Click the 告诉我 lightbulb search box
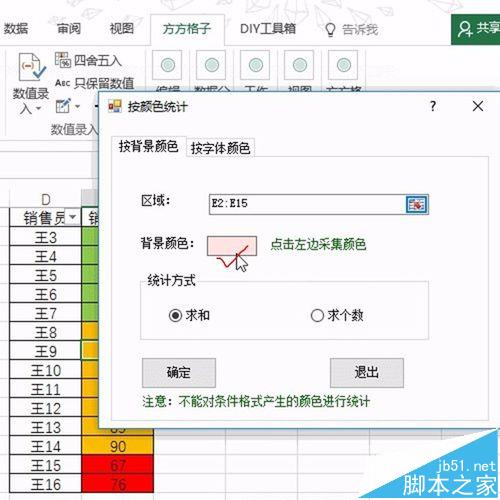This screenshot has height=500, width=500. (352, 30)
